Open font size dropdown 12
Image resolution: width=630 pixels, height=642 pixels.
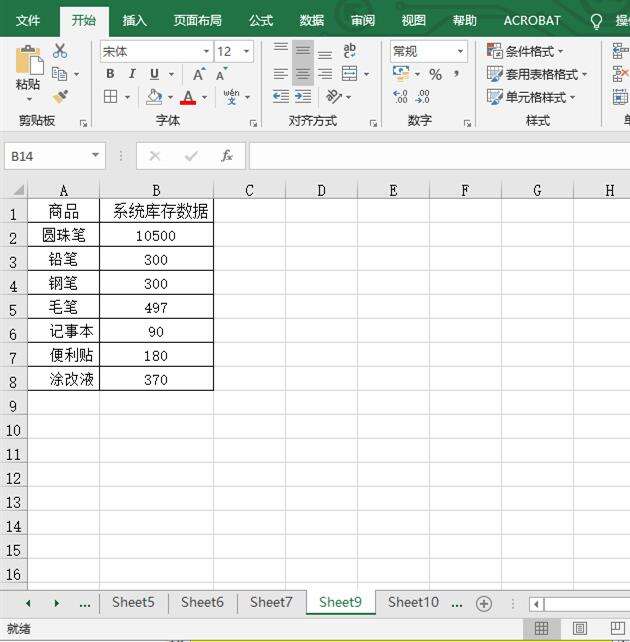[246, 52]
